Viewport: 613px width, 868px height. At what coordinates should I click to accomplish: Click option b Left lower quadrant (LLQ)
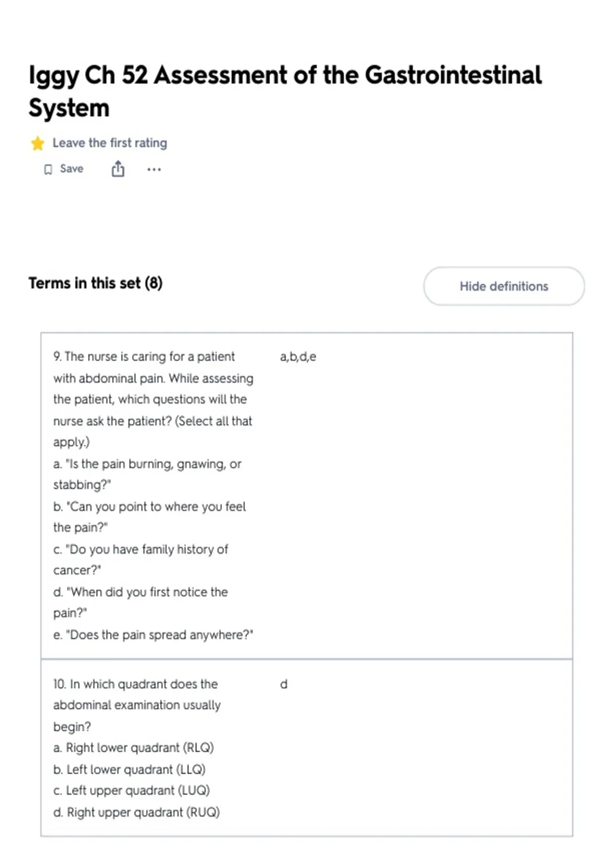(x=129, y=769)
